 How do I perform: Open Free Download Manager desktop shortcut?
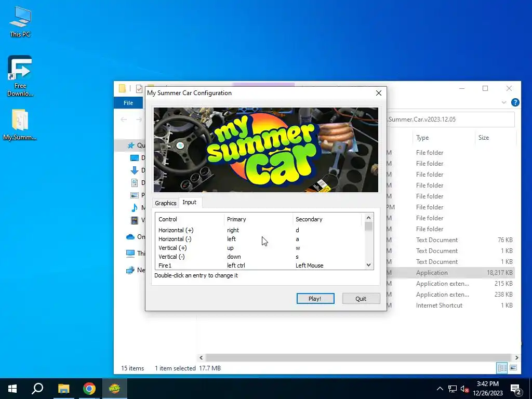pos(20,76)
